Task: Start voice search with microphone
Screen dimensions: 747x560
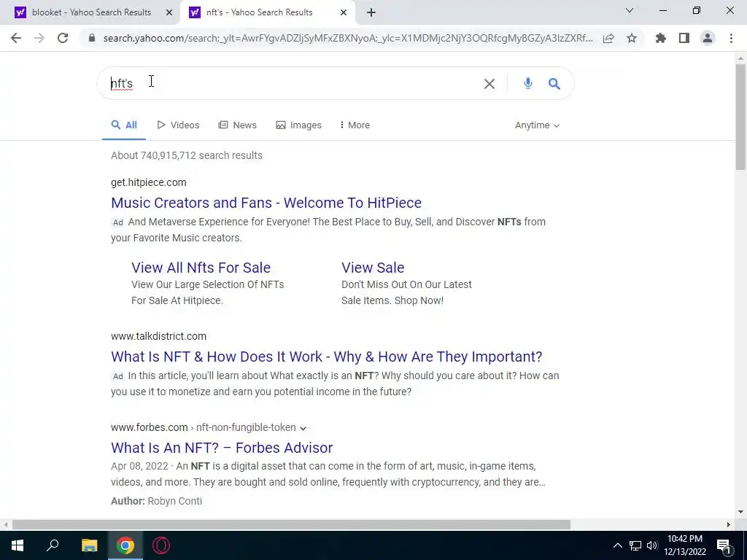Action: tap(528, 83)
